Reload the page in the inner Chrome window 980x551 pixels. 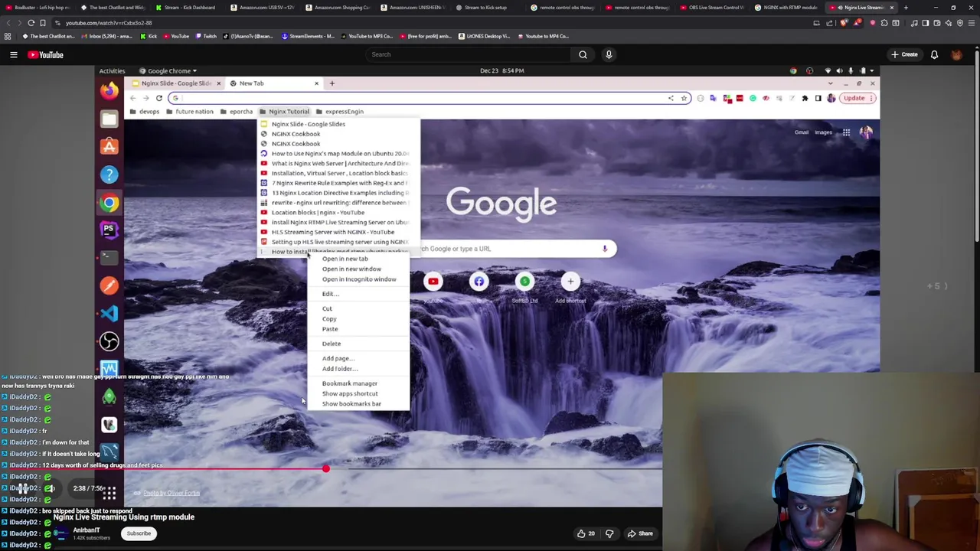coord(159,98)
